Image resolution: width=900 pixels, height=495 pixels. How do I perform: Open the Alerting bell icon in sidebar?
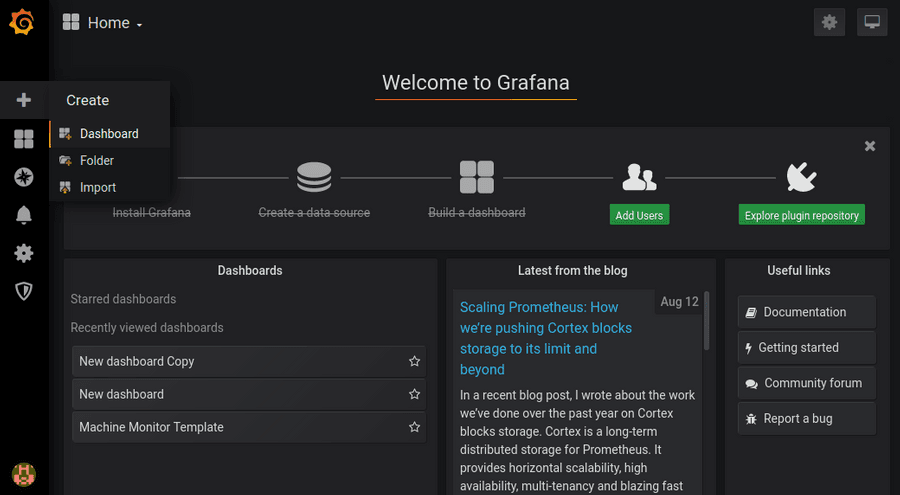click(x=24, y=215)
